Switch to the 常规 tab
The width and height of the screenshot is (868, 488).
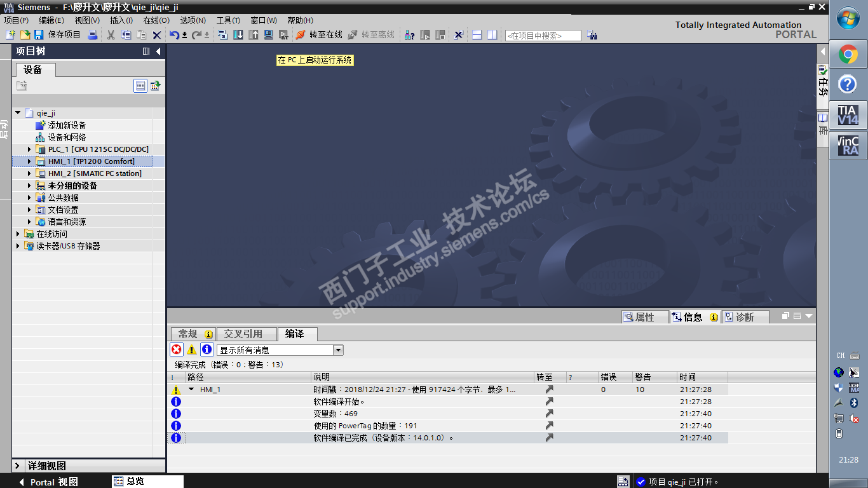click(x=193, y=334)
